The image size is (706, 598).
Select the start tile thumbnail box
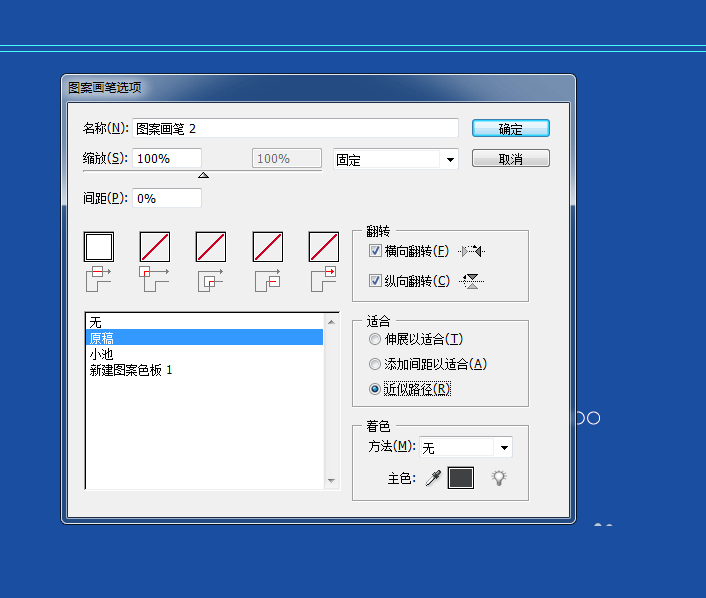[x=268, y=247]
